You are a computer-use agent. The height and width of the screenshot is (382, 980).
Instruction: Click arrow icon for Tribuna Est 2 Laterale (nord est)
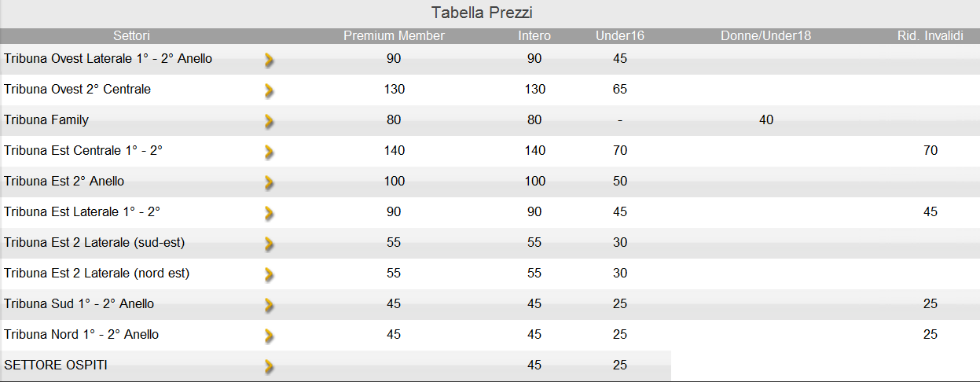[x=269, y=274]
